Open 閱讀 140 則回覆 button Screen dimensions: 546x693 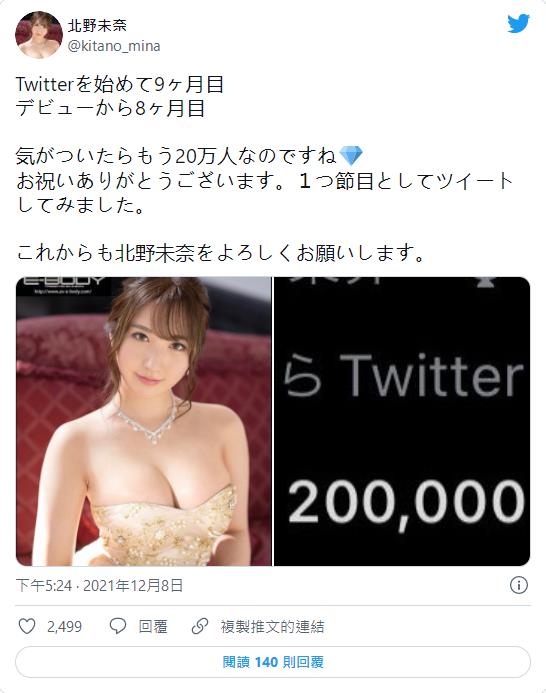click(273, 662)
